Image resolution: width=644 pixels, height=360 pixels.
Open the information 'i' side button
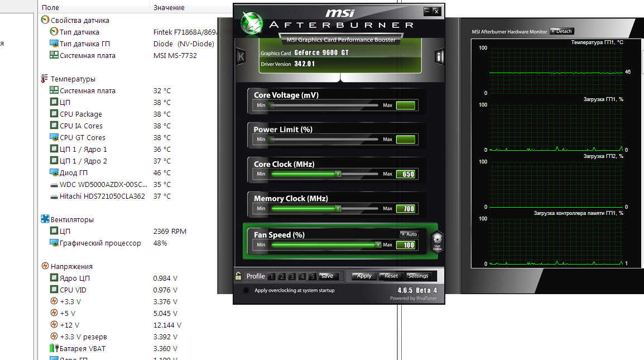(439, 57)
